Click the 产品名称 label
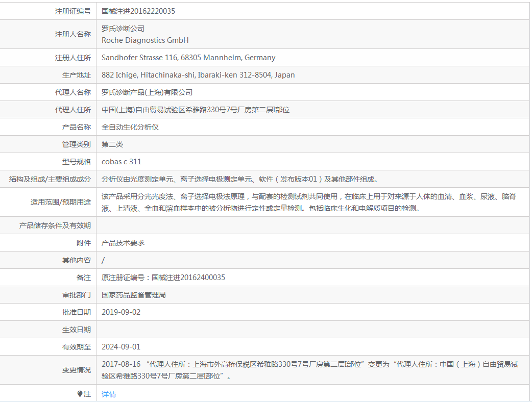 pos(77,127)
